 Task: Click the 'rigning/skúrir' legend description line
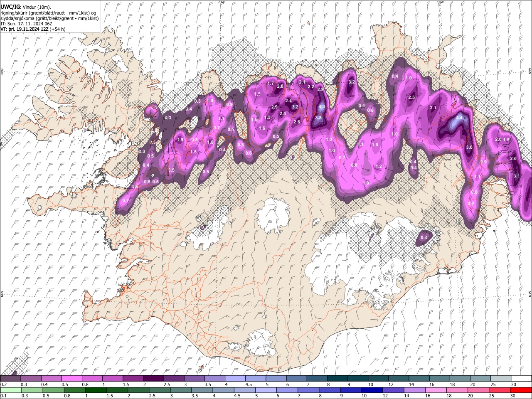coord(48,13)
